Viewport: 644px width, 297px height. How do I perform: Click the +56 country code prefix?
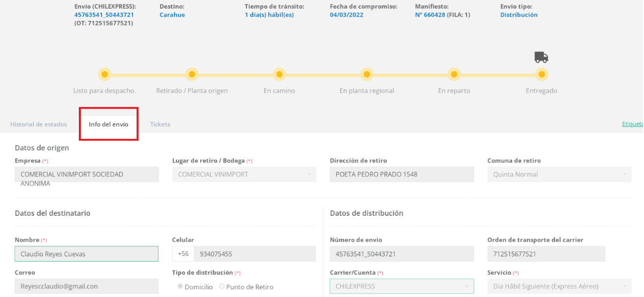click(183, 253)
